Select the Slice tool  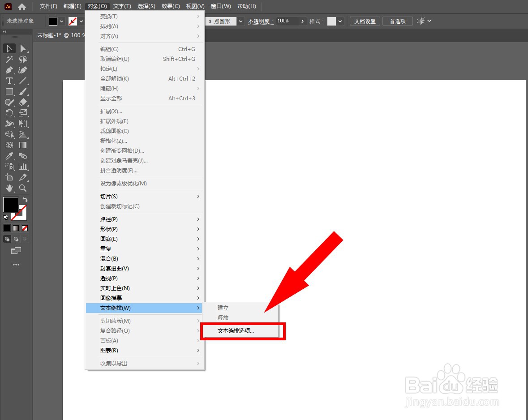click(23, 177)
